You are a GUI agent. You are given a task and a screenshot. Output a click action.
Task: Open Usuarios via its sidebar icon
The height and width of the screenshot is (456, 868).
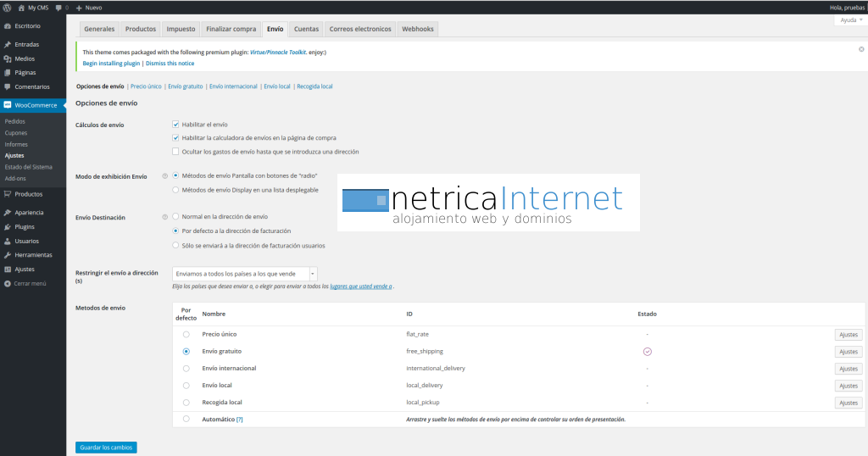8,241
